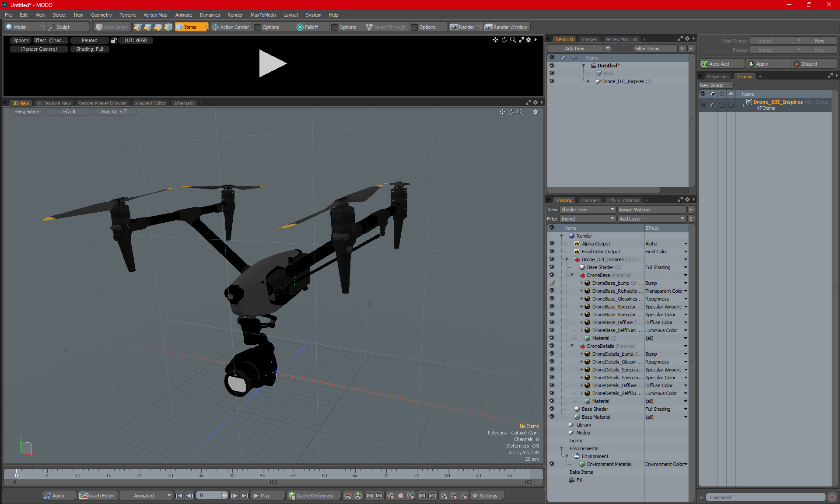Toggle visibility of Alpha Output layer
Image resolution: width=840 pixels, height=504 pixels.
[552, 244]
